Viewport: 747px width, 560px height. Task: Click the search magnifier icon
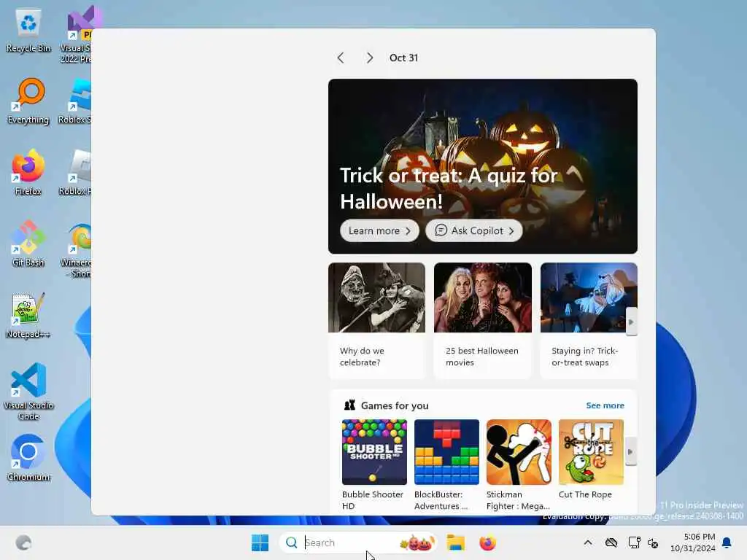coord(291,542)
